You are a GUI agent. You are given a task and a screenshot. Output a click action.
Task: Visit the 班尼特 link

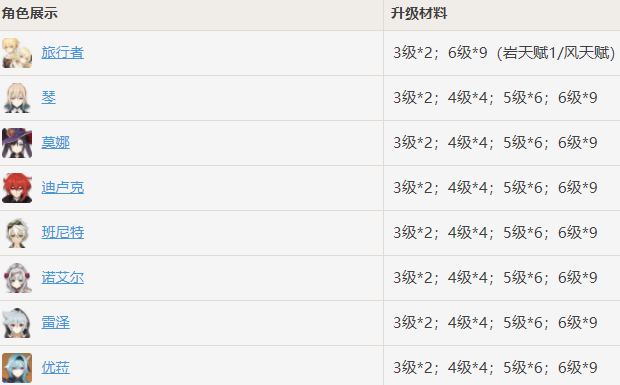click(x=62, y=233)
